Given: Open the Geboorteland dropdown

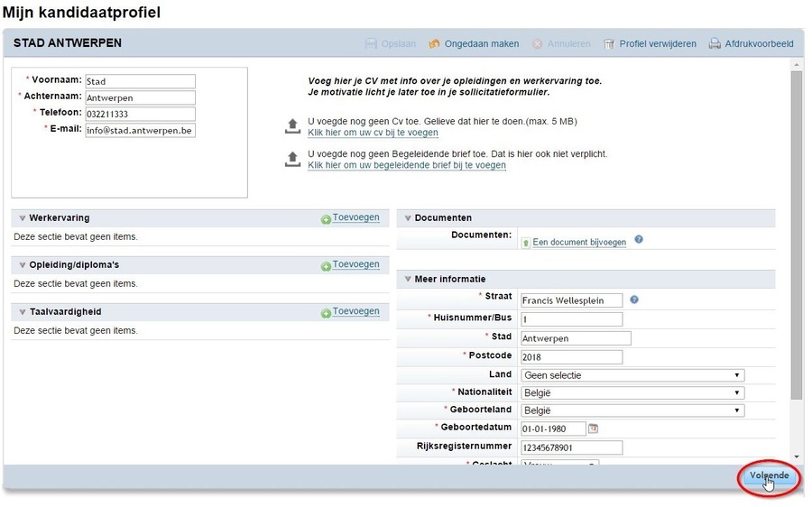Looking at the screenshot, I should click(632, 410).
